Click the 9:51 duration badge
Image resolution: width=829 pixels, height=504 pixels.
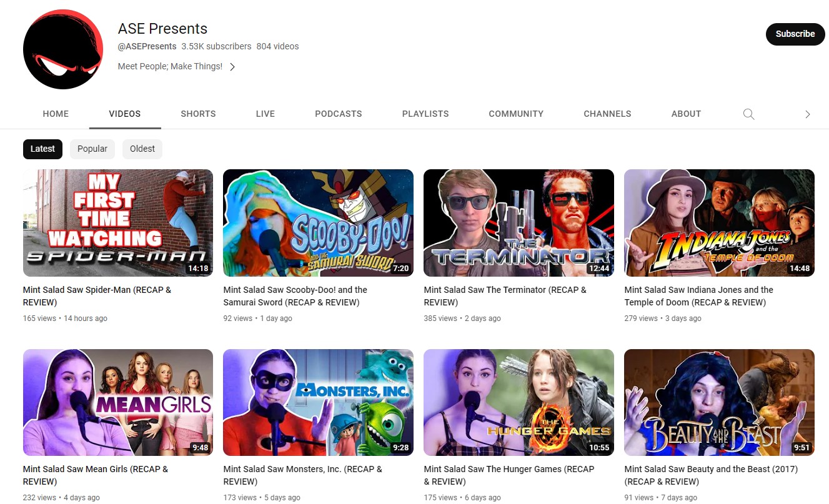coord(801,448)
